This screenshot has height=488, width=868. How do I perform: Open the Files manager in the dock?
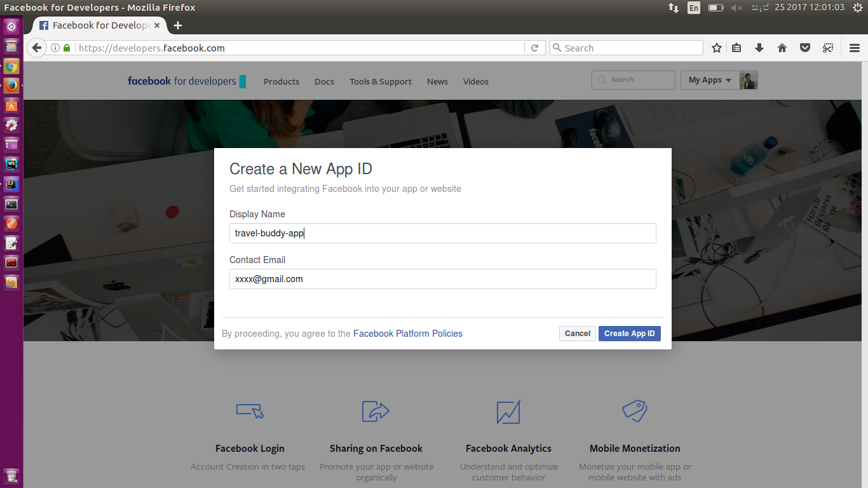(x=11, y=46)
